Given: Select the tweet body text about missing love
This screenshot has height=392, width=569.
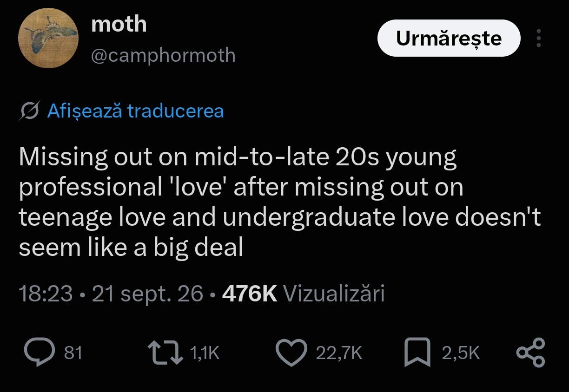Looking at the screenshot, I should 280,203.
